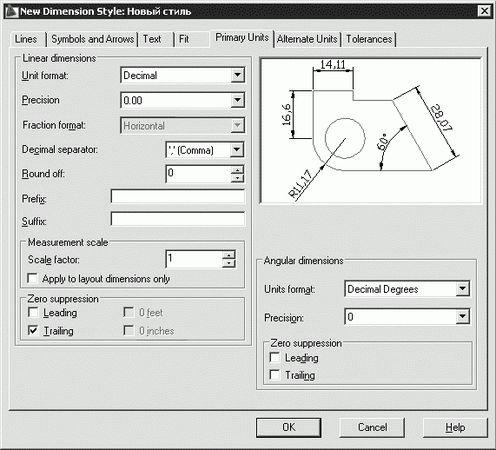Open the Alternate Units tab
This screenshot has width=496, height=450.
(x=307, y=39)
